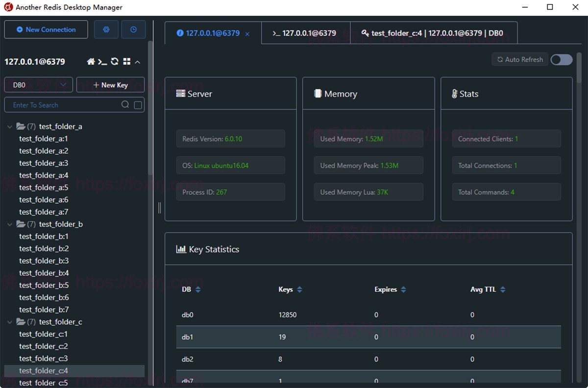Screen dimensions: 588x388
Task: Sort the DB column with its sort icon
Action: point(198,289)
